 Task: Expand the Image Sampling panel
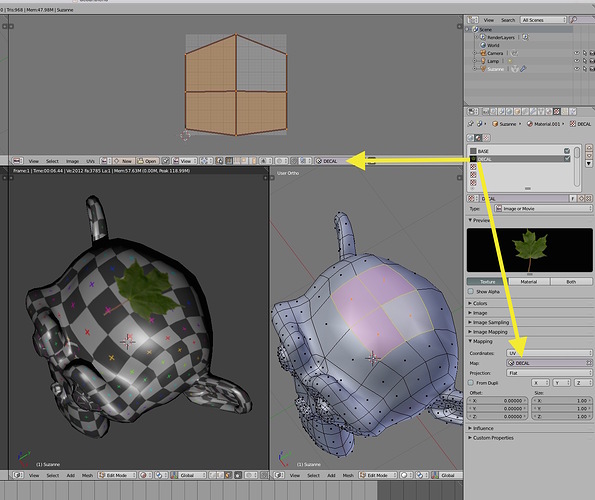(489, 322)
